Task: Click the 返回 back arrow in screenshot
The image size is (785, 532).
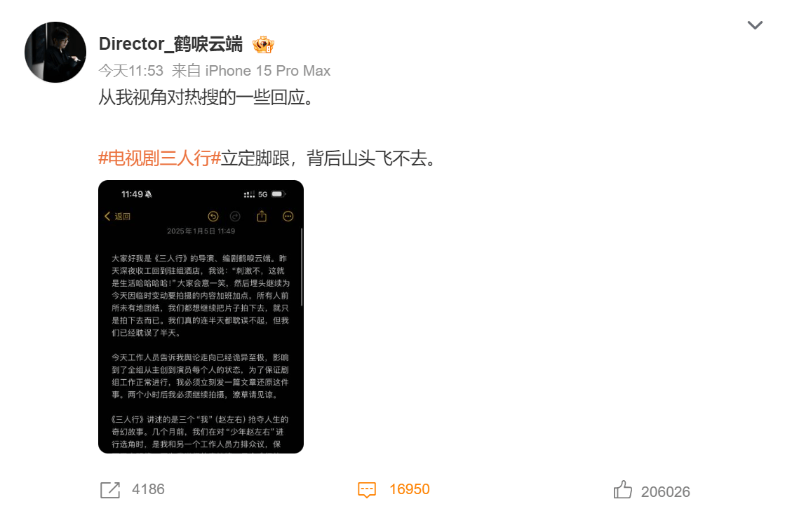Action: click(118, 217)
